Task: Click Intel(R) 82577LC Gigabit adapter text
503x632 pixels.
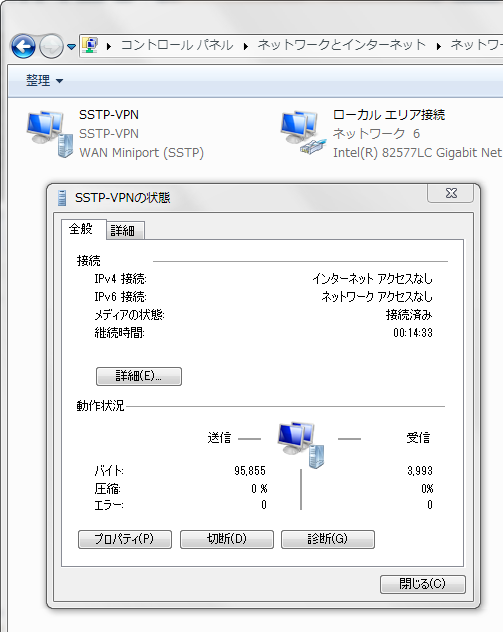Action: pyautogui.click(x=418, y=153)
